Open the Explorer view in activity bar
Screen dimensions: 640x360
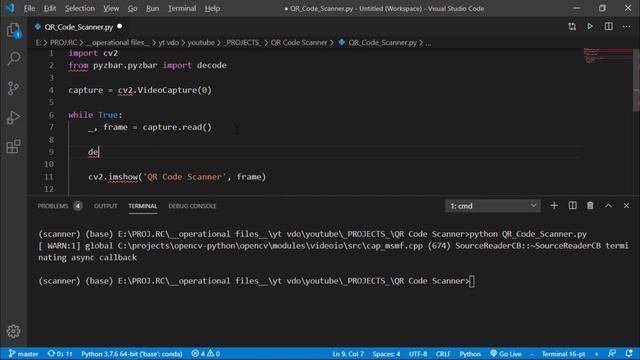(x=13, y=31)
